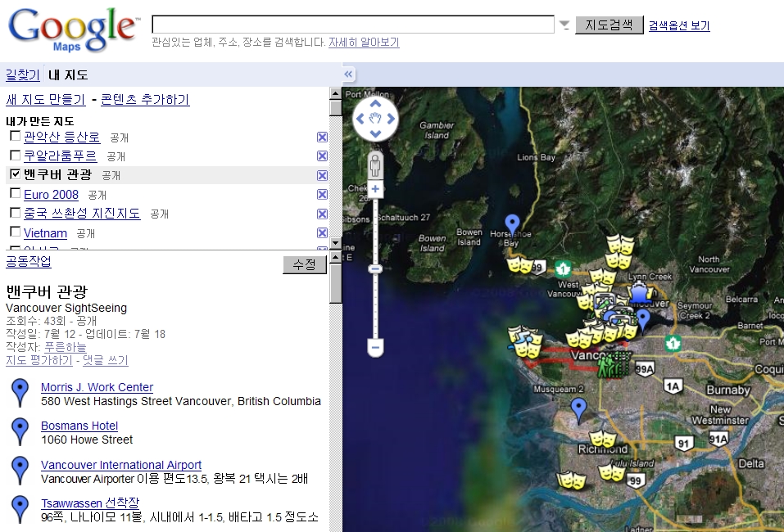The width and height of the screenshot is (784, 532).
Task: Zoom in with the plus button
Action: click(x=375, y=189)
